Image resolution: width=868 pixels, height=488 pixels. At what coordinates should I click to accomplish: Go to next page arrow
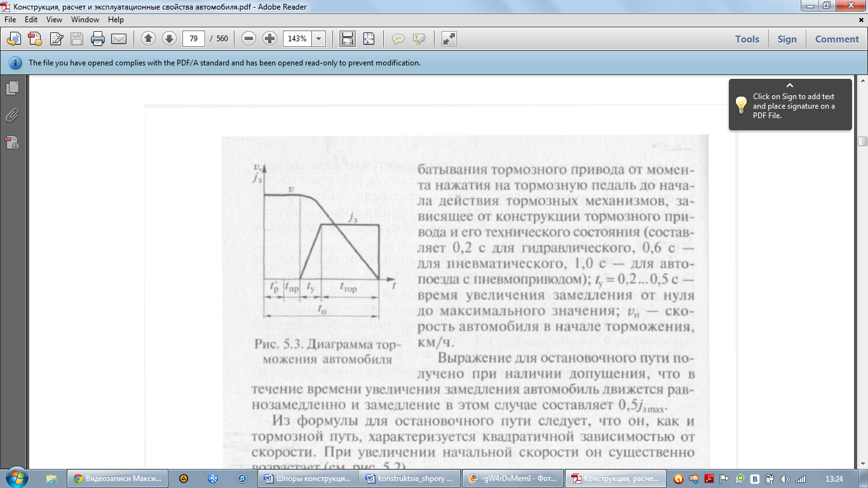[169, 39]
